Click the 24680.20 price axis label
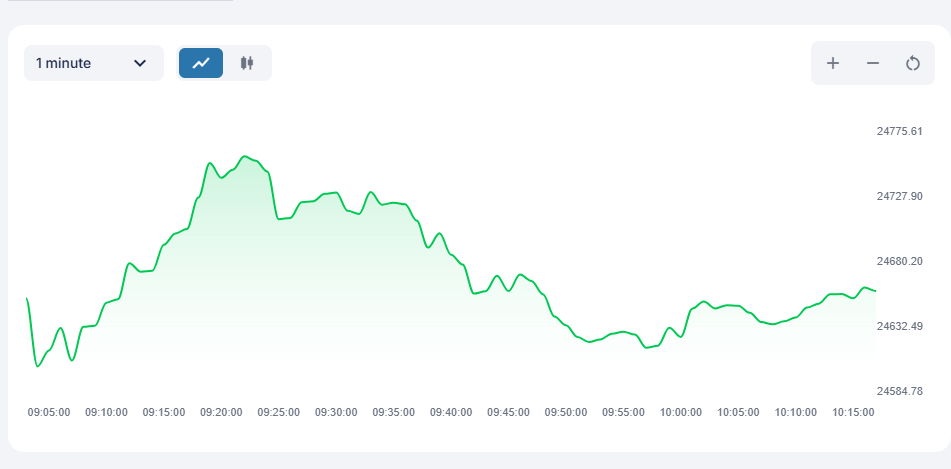This screenshot has width=951, height=469. (x=899, y=261)
